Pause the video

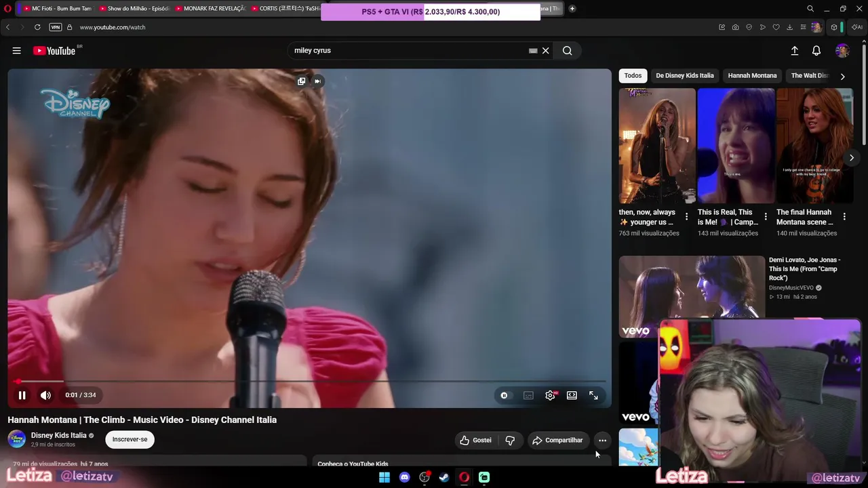(x=22, y=395)
